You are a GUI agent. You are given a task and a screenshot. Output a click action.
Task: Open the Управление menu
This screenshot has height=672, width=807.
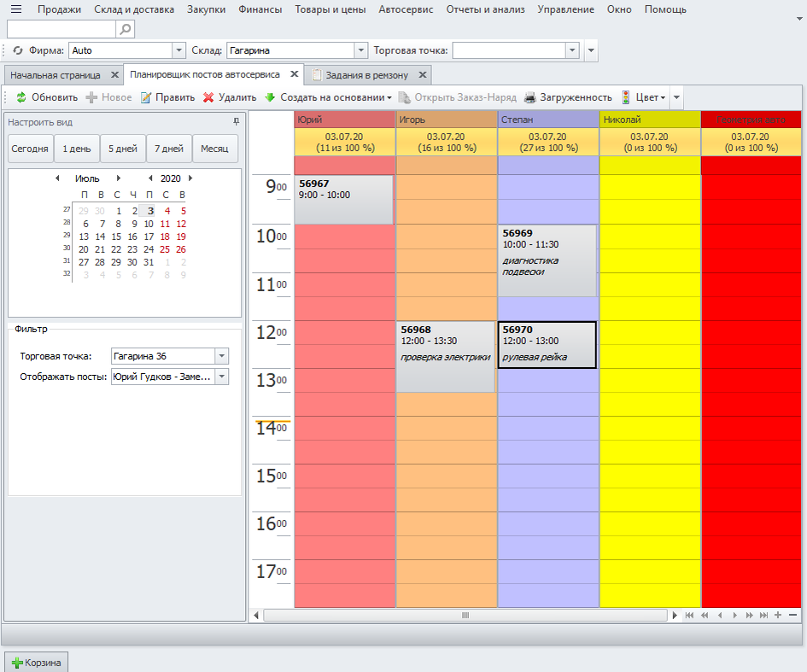coord(565,9)
